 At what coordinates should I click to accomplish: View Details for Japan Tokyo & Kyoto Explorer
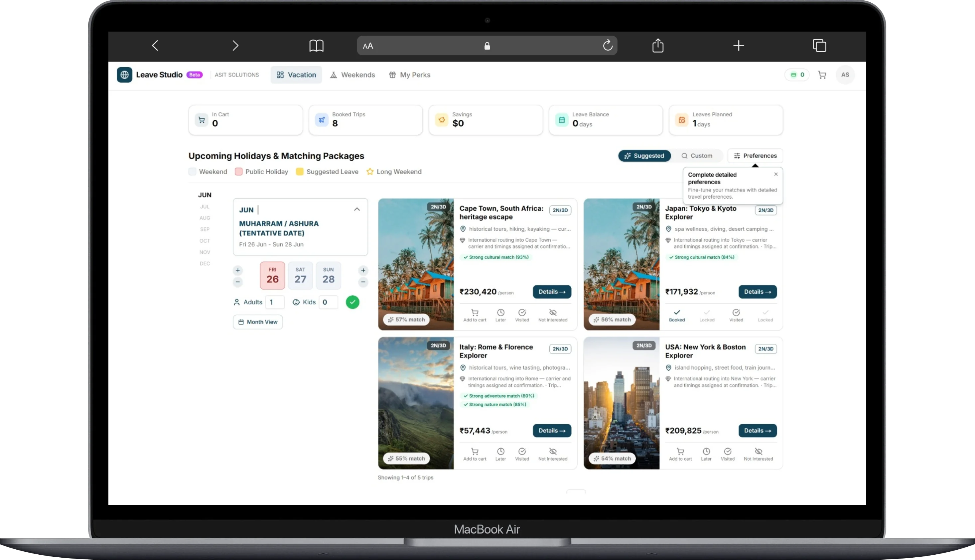coord(757,292)
